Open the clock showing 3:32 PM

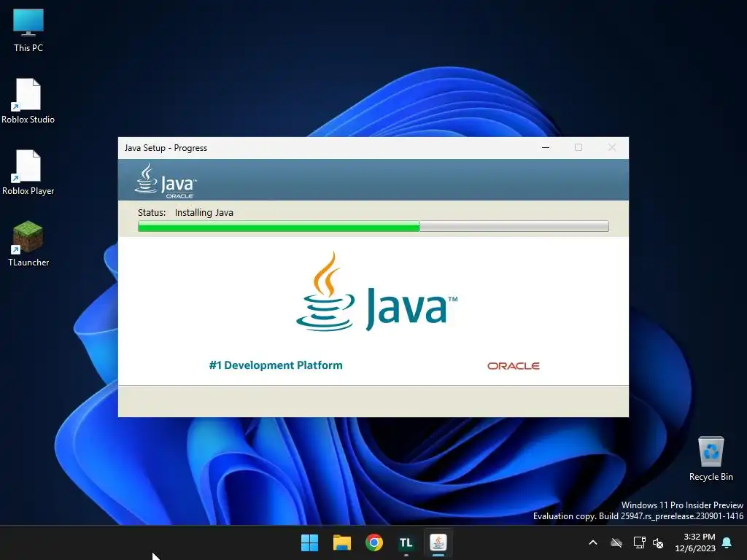(695, 542)
